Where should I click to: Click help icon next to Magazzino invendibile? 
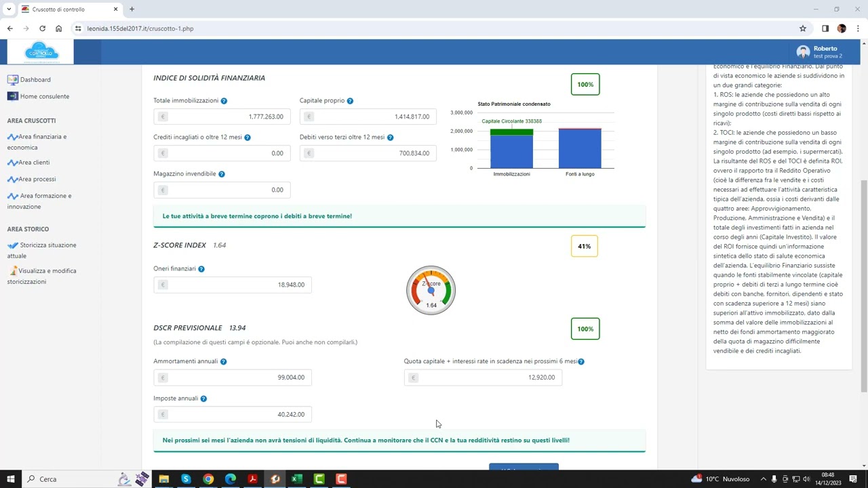[x=222, y=174]
